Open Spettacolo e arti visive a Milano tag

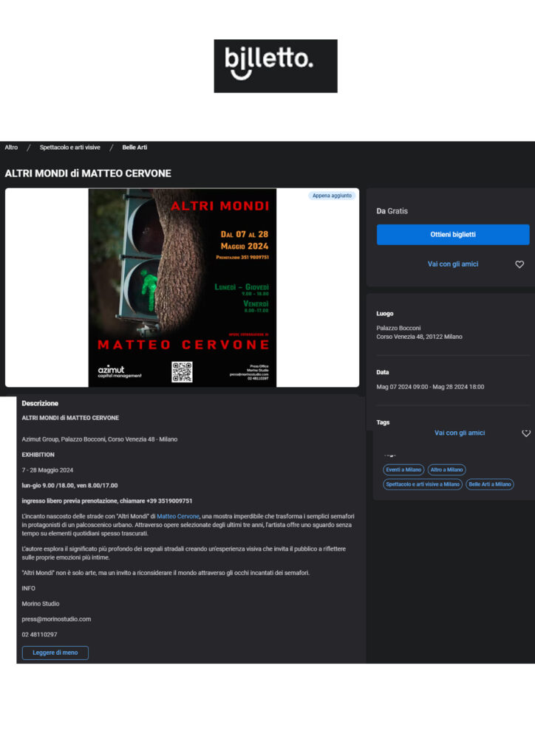[x=423, y=484]
